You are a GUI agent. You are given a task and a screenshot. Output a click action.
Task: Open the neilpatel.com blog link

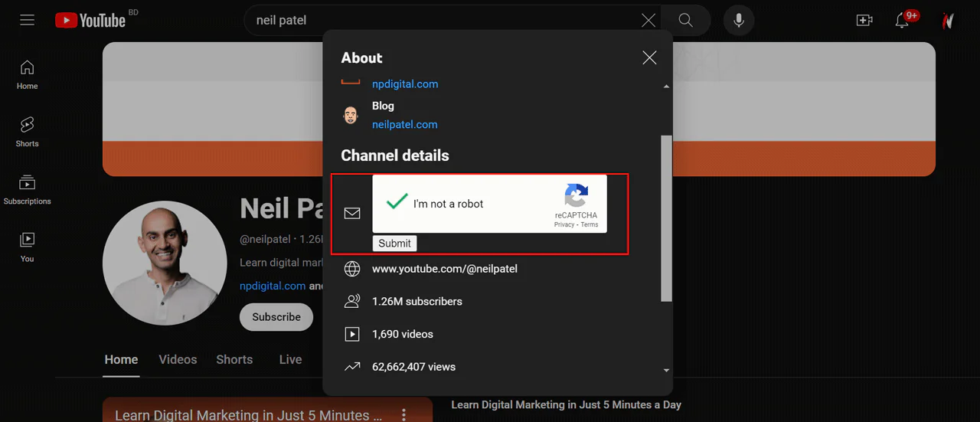pos(405,124)
